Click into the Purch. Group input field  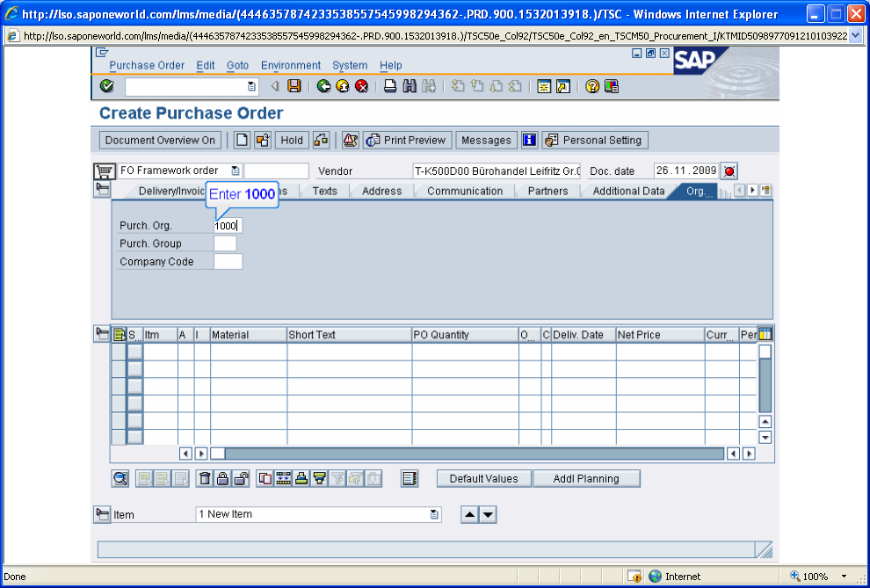tap(225, 243)
